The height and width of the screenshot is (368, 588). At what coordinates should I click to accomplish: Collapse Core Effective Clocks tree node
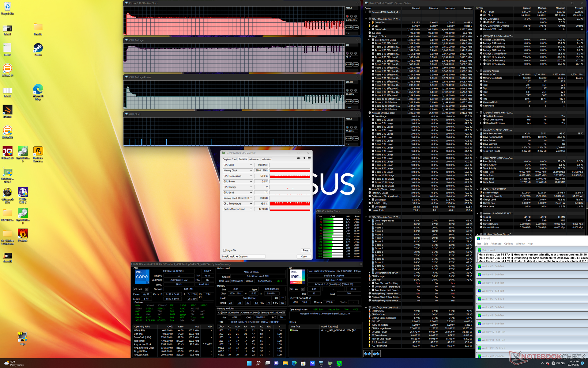click(x=369, y=40)
